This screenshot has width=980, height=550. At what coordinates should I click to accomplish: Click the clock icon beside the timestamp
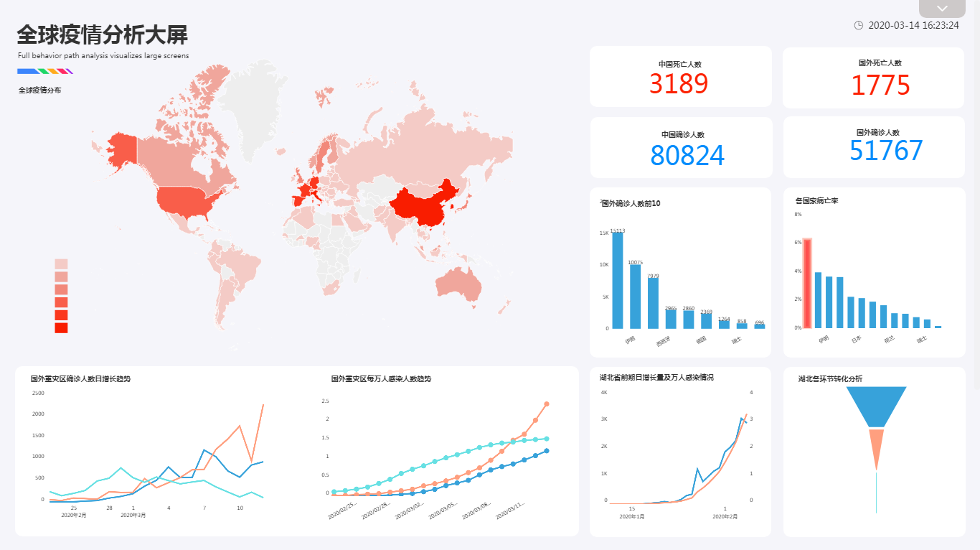point(859,25)
